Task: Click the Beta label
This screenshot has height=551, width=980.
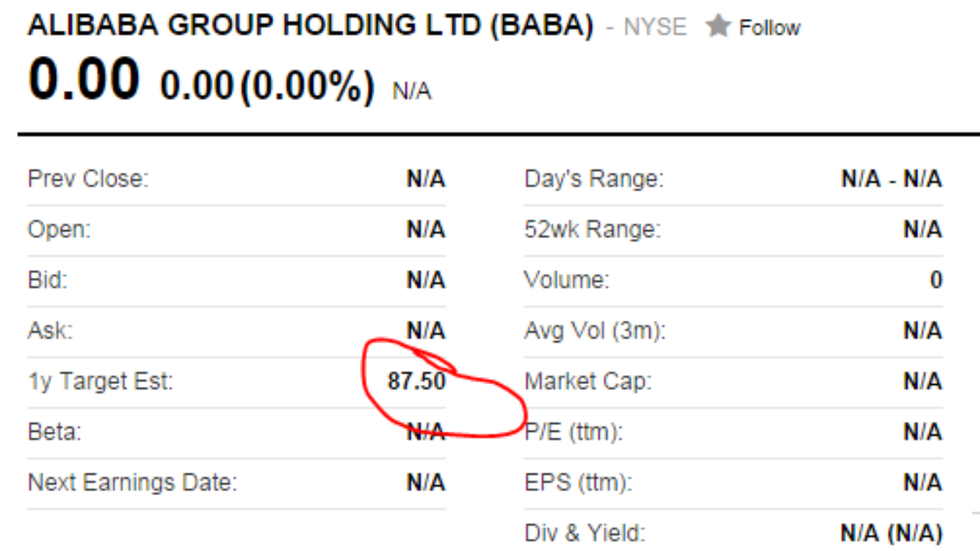Action: click(x=54, y=432)
